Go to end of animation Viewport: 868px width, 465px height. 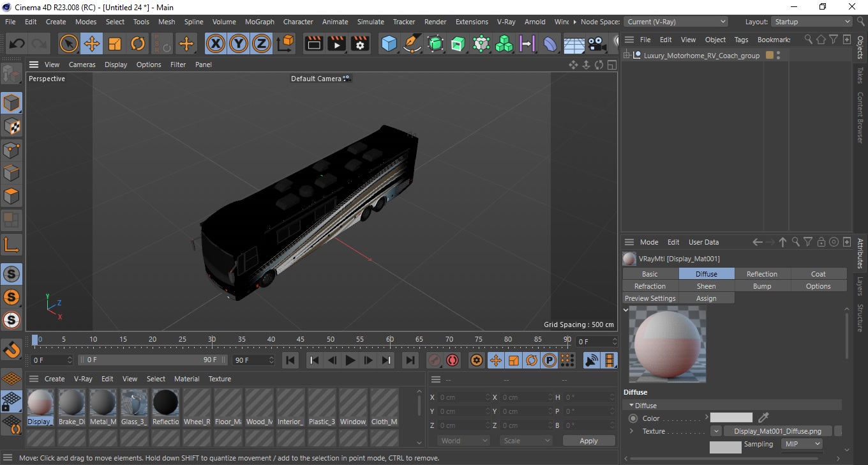coord(410,360)
